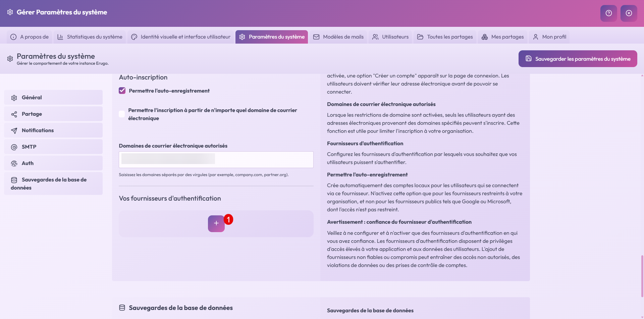Image resolution: width=644 pixels, height=319 pixels.
Task: Open Sauvegardes de la base de données sidebar item
Action: (x=53, y=183)
